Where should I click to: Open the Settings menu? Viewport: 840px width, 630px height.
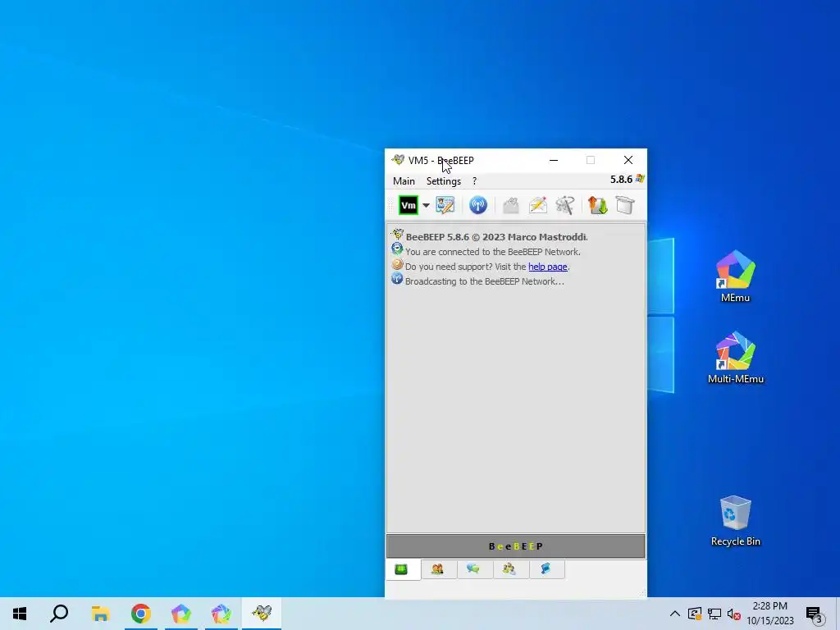point(444,181)
